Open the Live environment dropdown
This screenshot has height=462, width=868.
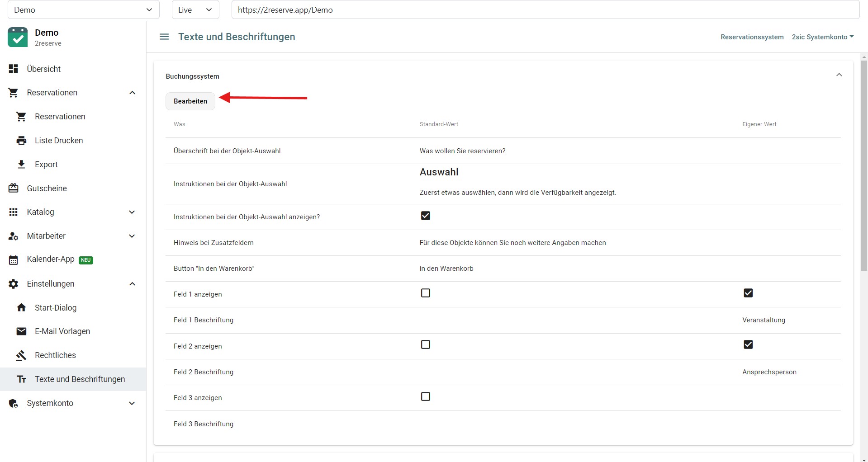point(195,10)
